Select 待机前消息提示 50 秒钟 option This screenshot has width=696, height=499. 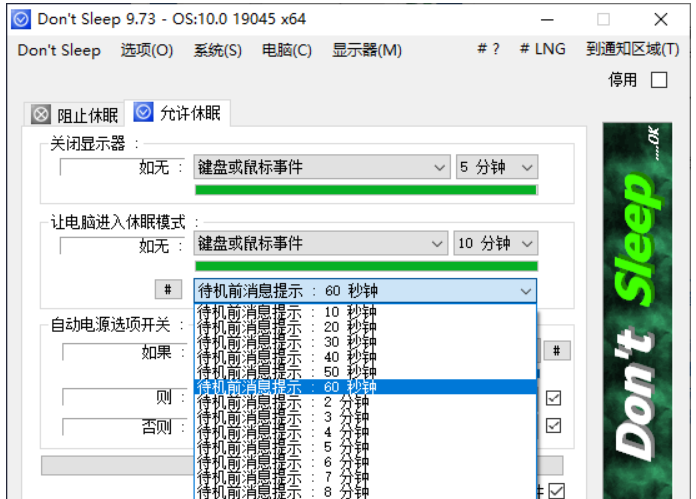tap(365, 372)
